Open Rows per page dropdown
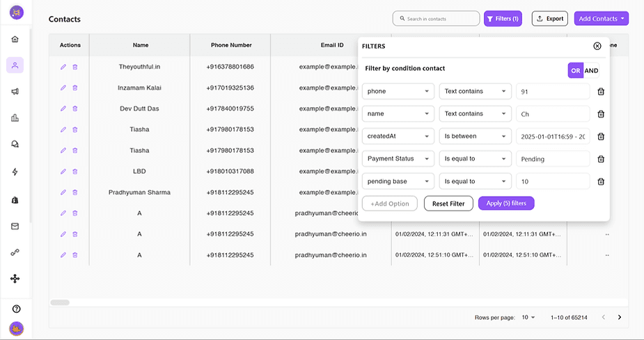This screenshot has width=644, height=340. tap(528, 318)
